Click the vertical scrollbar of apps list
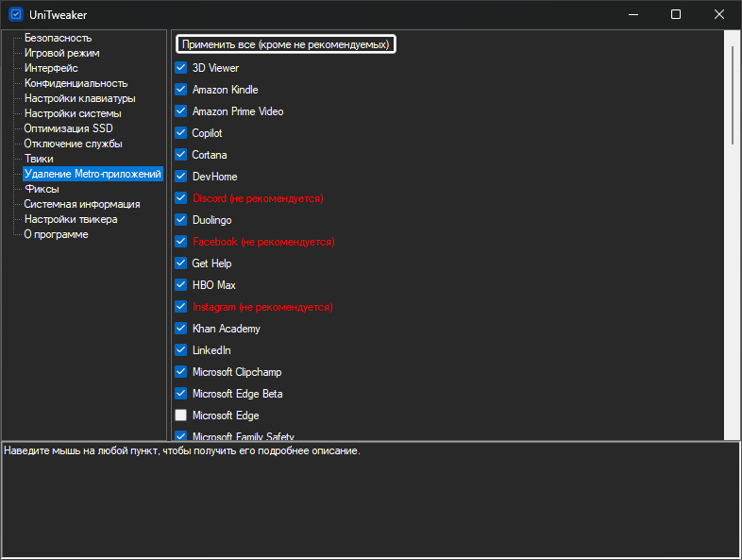This screenshot has width=742, height=560. click(x=733, y=94)
